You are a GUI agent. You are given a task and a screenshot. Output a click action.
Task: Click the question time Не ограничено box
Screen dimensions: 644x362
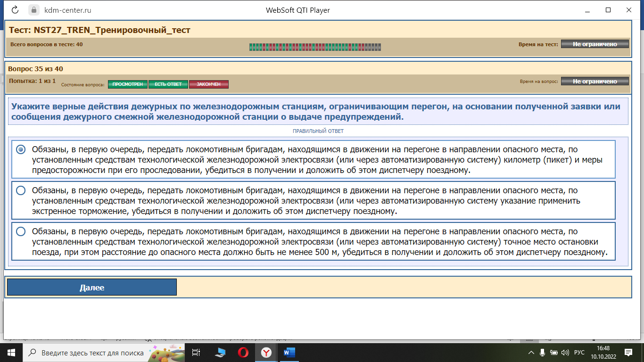[595, 81]
